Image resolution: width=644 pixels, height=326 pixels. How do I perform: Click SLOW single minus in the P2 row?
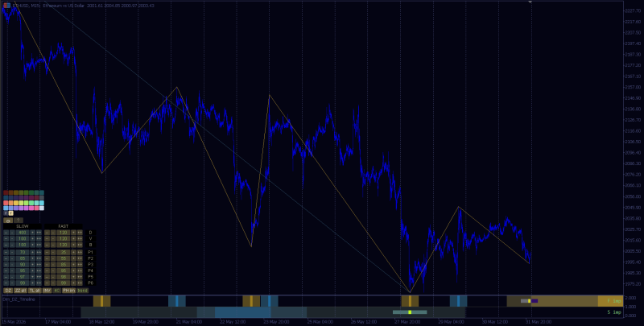(12, 258)
